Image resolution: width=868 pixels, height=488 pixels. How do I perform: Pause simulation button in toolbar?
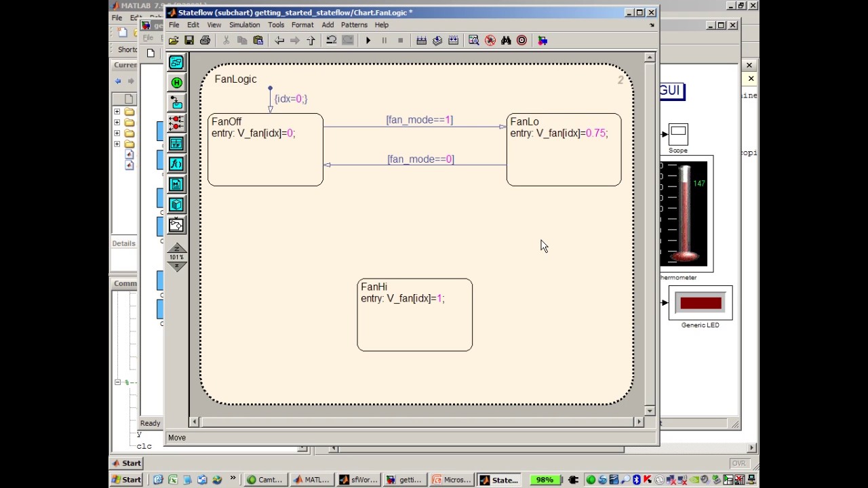coord(384,41)
